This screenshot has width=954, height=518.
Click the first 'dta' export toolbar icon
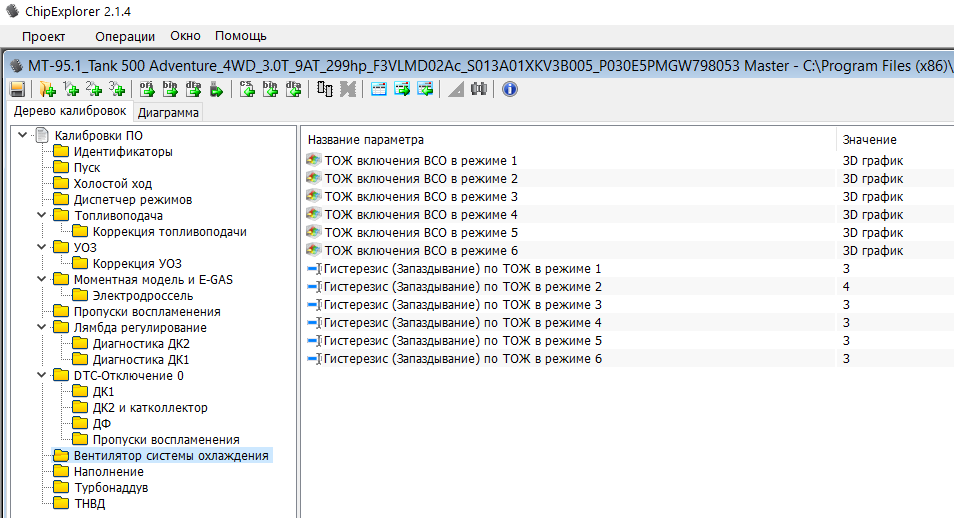coord(194,89)
